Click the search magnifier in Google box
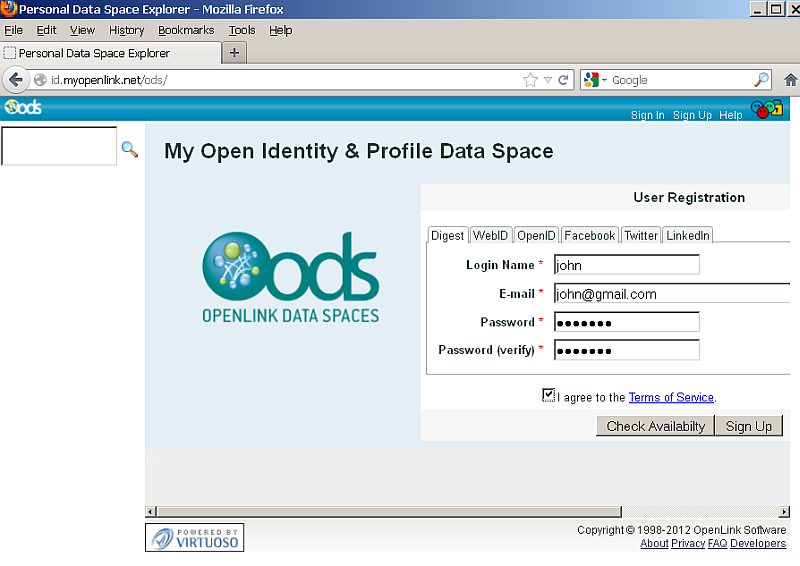Viewport: 800px width, 566px height. (x=761, y=80)
